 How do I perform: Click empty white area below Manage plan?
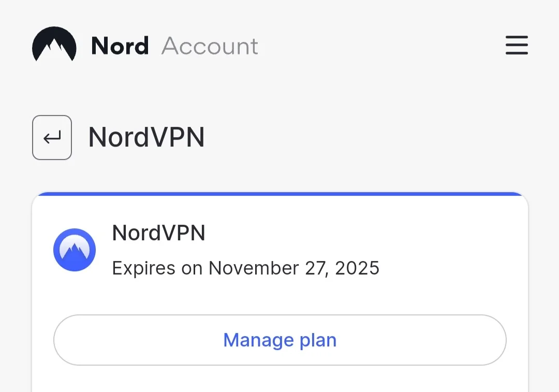tap(280, 380)
